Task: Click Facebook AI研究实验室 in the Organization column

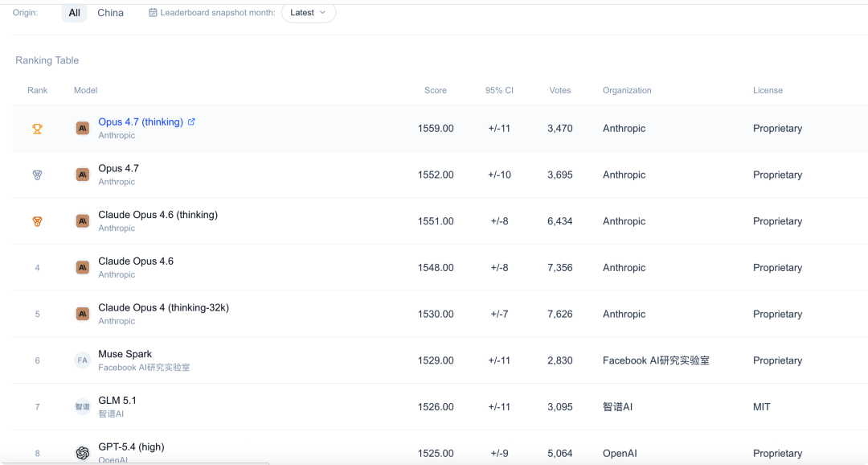Action: pos(656,360)
